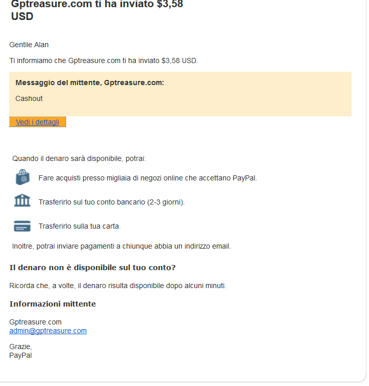The image size is (369, 386).
Task: Click the 'Quando il denaro sarà disponibile' line
Action: [x=79, y=158]
